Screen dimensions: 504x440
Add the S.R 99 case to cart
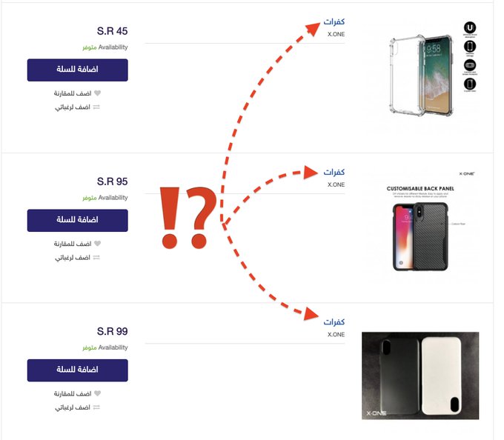pyautogui.click(x=78, y=370)
